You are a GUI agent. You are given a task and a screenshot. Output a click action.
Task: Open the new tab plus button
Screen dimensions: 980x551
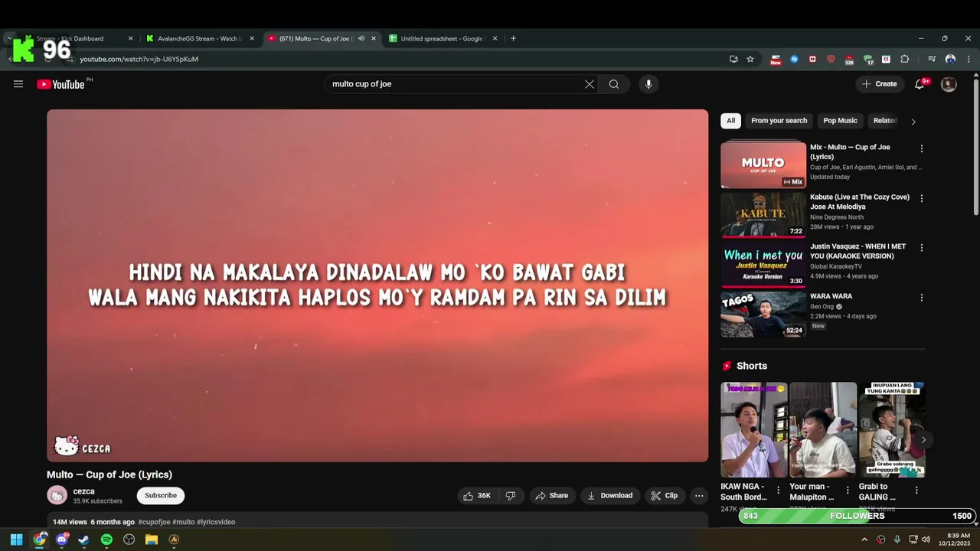[513, 38]
